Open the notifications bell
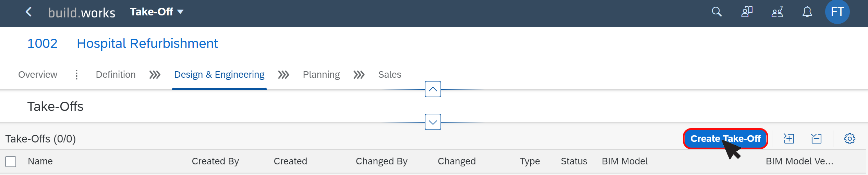Image resolution: width=868 pixels, height=175 pixels. [807, 12]
